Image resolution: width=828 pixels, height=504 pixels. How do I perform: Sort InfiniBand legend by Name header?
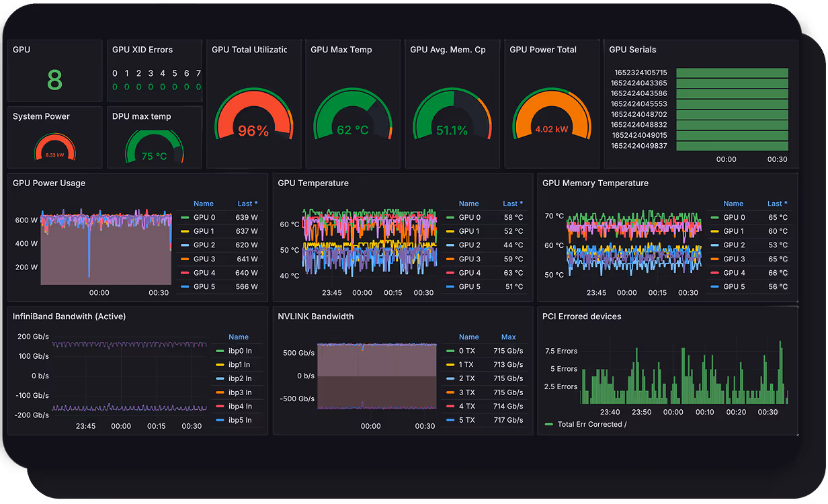(239, 337)
